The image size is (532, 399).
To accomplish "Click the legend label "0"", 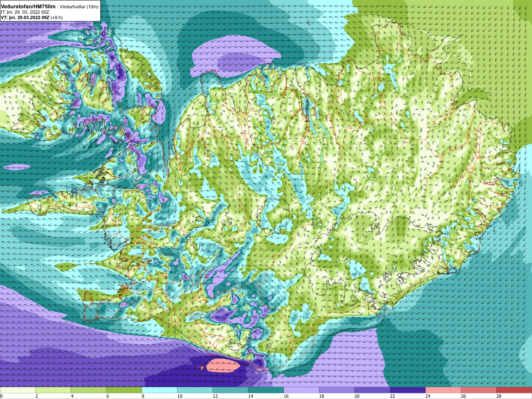I will [2, 396].
